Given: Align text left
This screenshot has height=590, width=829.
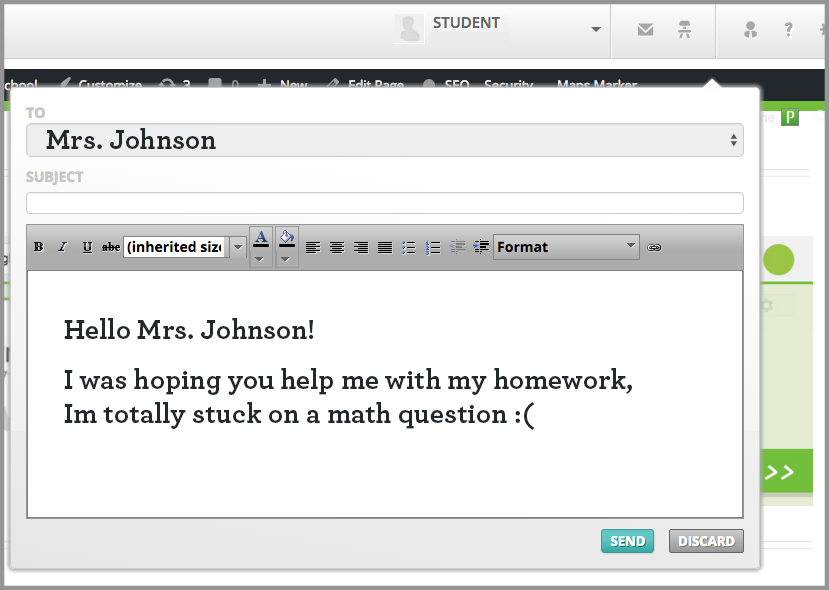Looking at the screenshot, I should point(313,247).
